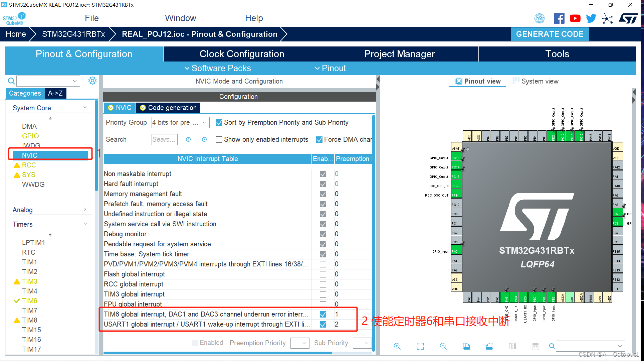Viewport: 644px width, 361px height.
Task: Open the categories settings gear
Action: point(92,81)
